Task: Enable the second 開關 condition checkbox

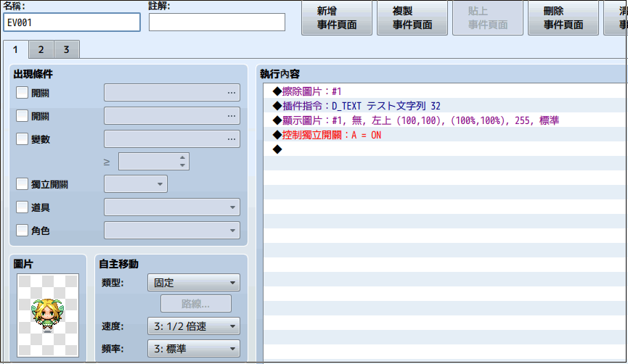Action: tap(22, 116)
